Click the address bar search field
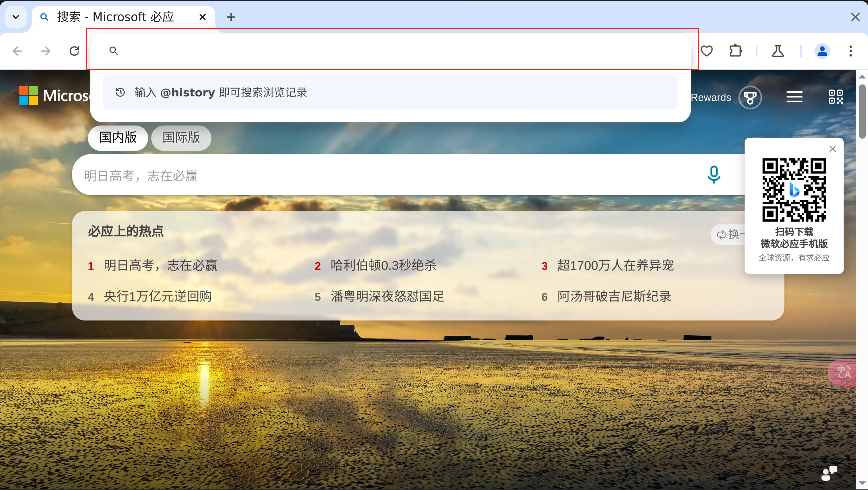The height and width of the screenshot is (490, 868). [391, 51]
